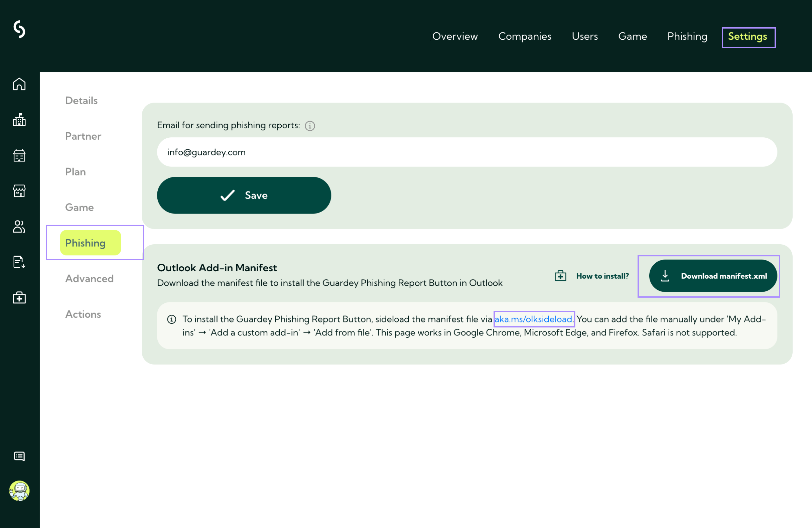Click the storefront shop icon in the sidebar
The width and height of the screenshot is (812, 528).
[19, 191]
